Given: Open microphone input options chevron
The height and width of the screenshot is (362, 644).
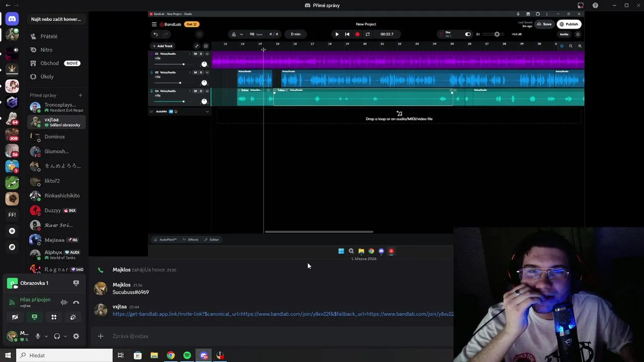Looking at the screenshot, I should pos(46,336).
